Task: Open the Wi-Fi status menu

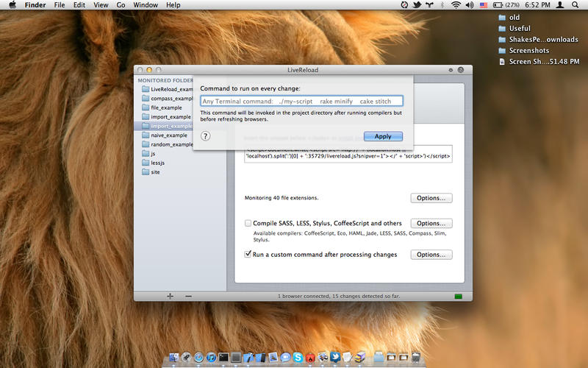Action: (456, 5)
